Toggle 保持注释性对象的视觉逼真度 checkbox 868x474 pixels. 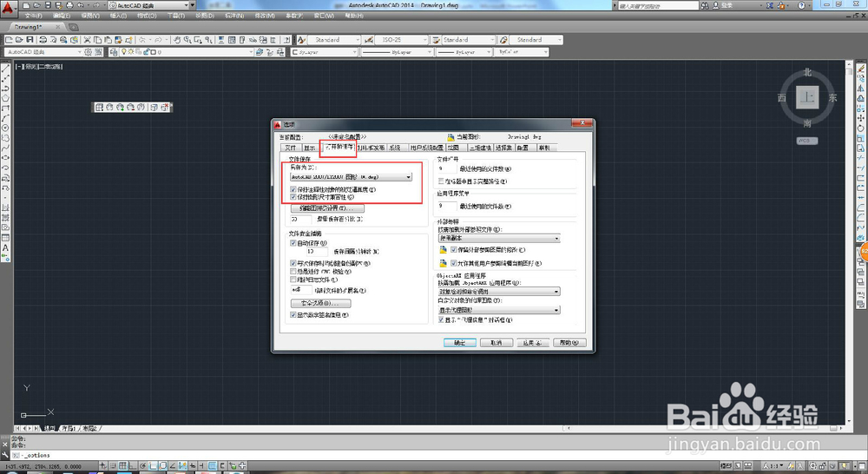point(293,189)
